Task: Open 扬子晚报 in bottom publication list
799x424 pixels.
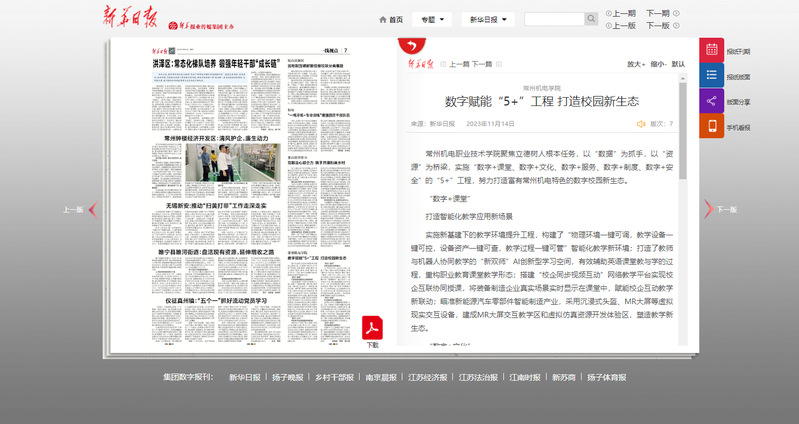Action: tap(287, 378)
